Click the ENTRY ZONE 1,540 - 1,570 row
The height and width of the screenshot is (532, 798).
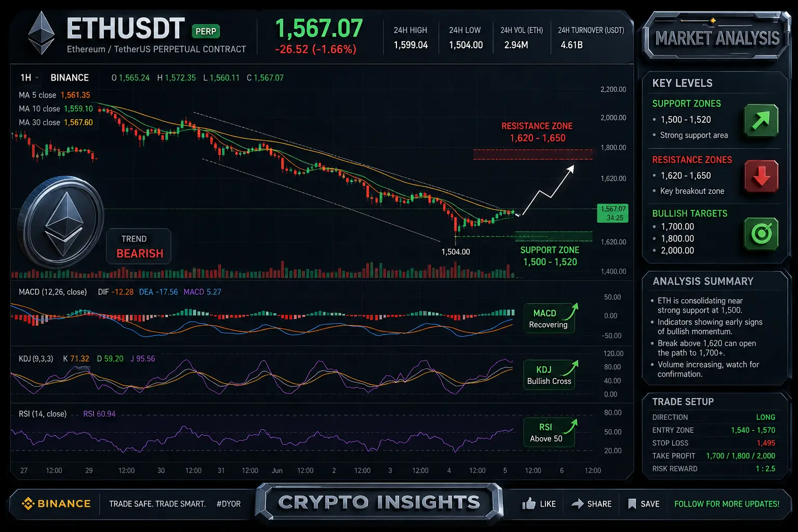714,430
